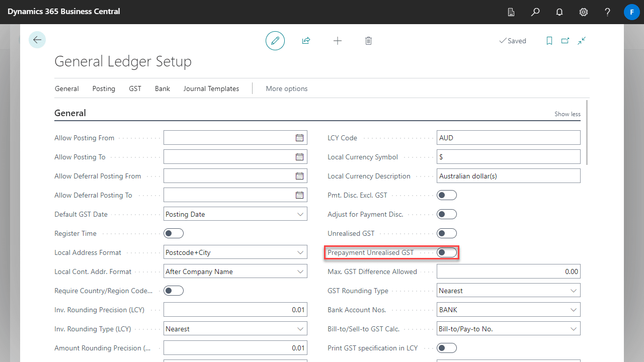Viewport: 644px width, 362px height.
Task: Click the plus new record icon
Action: coord(338,41)
